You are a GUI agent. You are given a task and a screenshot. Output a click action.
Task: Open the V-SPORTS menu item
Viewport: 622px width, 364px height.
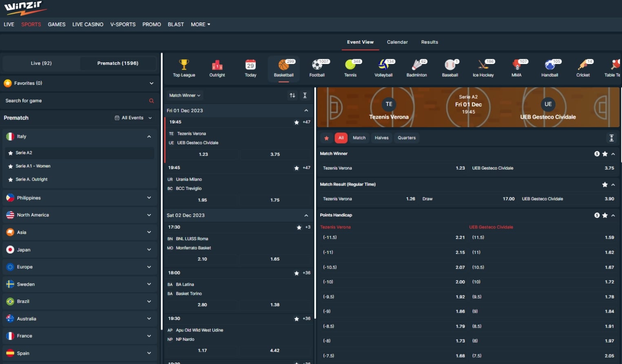click(x=123, y=24)
